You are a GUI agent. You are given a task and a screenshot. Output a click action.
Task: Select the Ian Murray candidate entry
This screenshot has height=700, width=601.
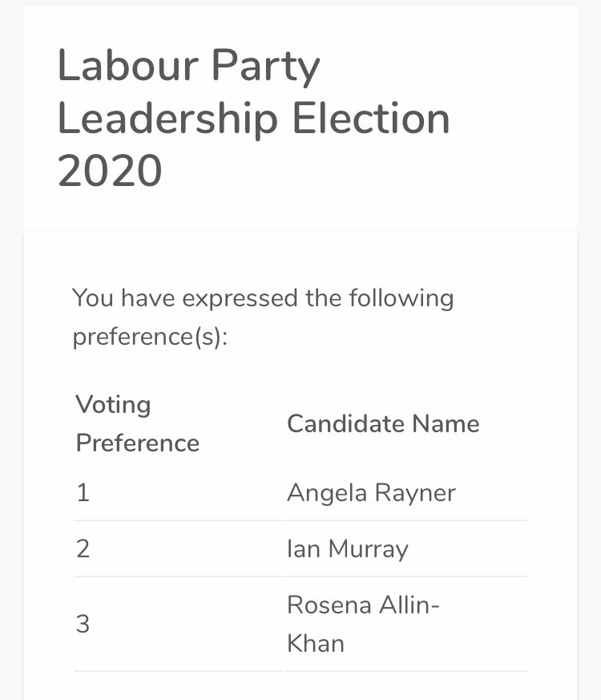(x=347, y=548)
